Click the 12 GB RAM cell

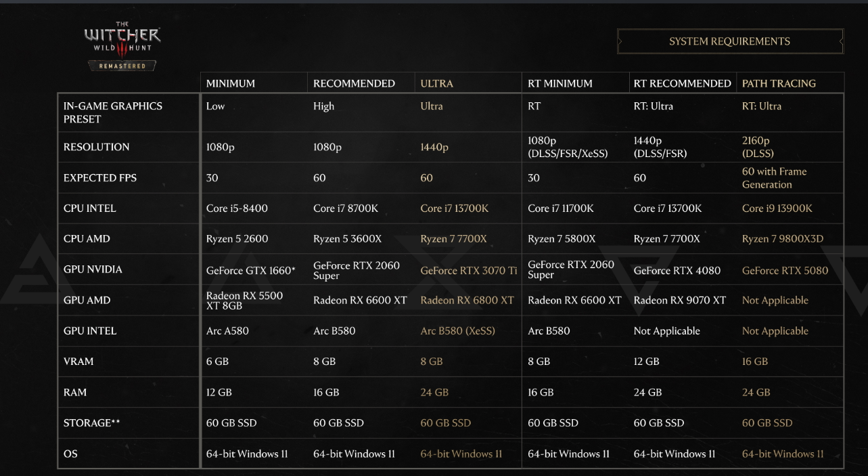point(219,392)
